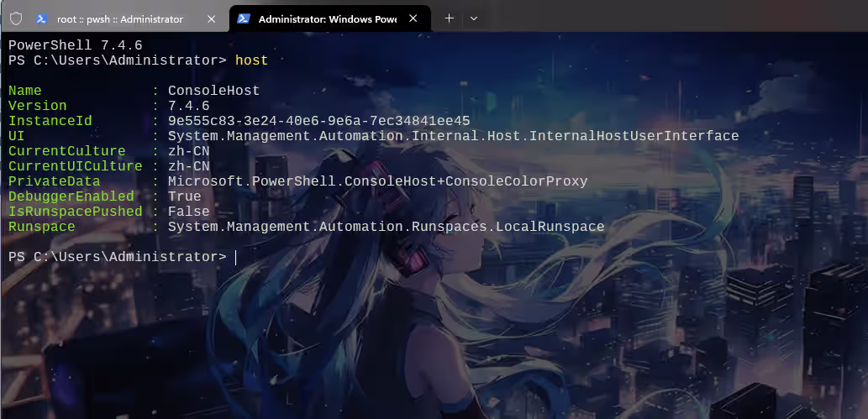
Task: Open a new tab with plus button
Action: coord(449,18)
